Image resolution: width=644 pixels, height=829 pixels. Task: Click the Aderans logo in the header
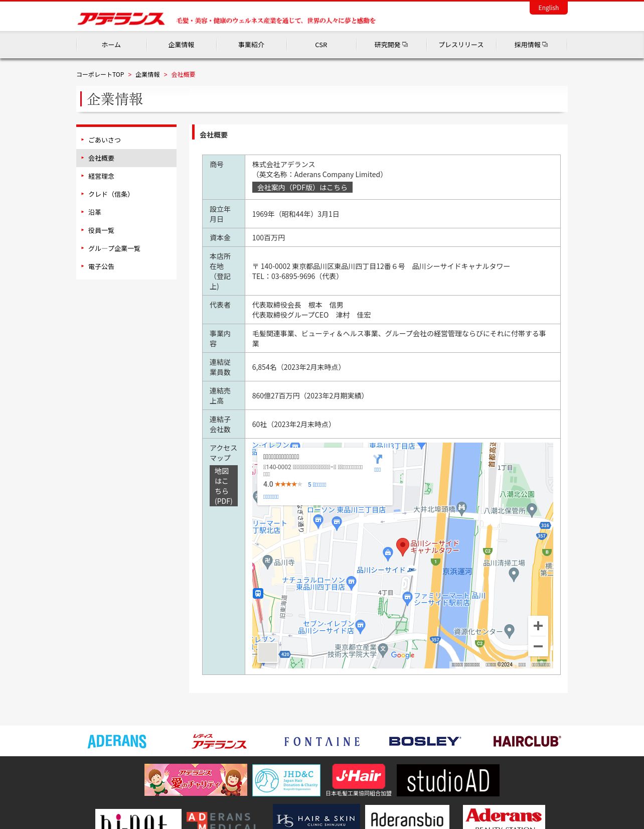click(121, 19)
